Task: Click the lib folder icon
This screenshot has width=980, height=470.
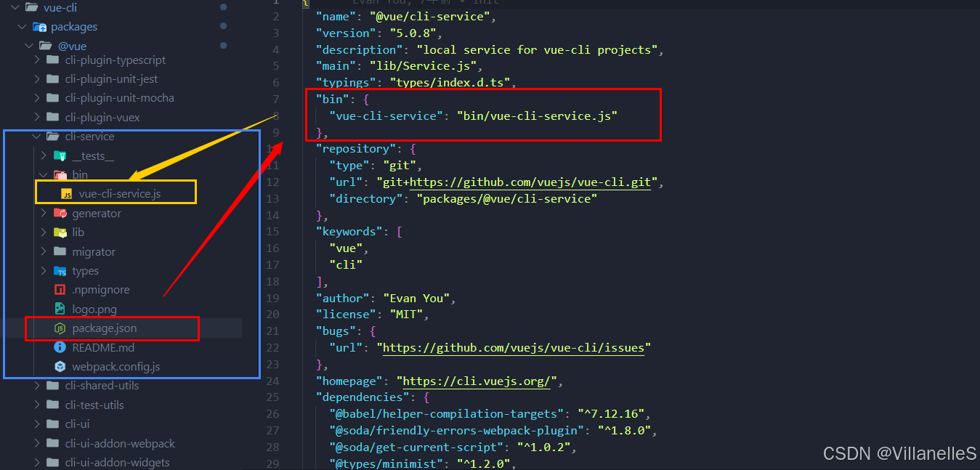Action: (x=60, y=232)
